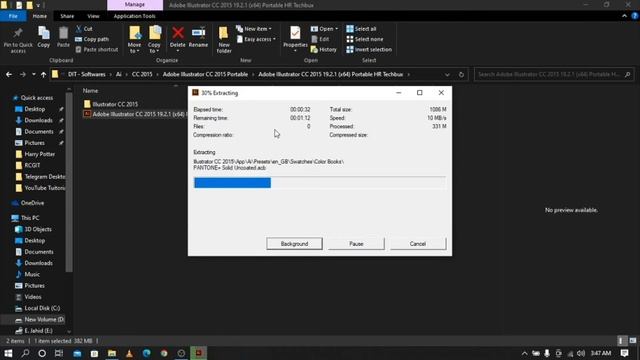Switch to Details view in status bar

coord(621,341)
